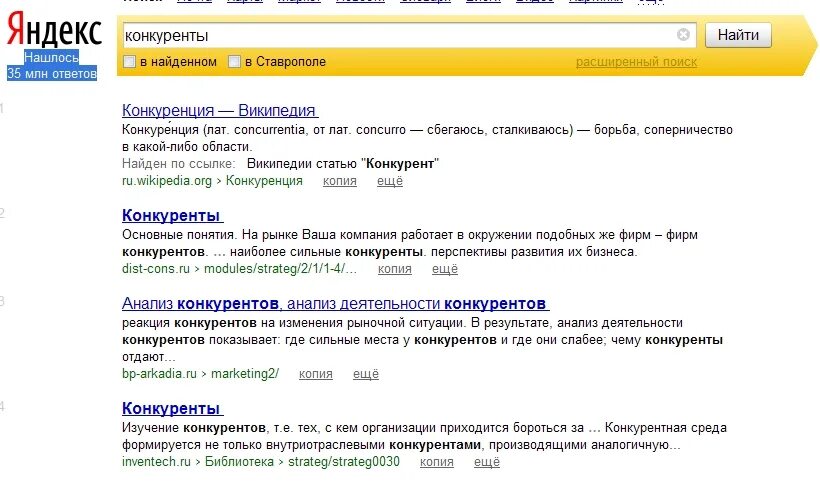Viewport: 820px width, 481px height.
Task: Expand ещё for the Wikipedia result
Action: (x=390, y=181)
